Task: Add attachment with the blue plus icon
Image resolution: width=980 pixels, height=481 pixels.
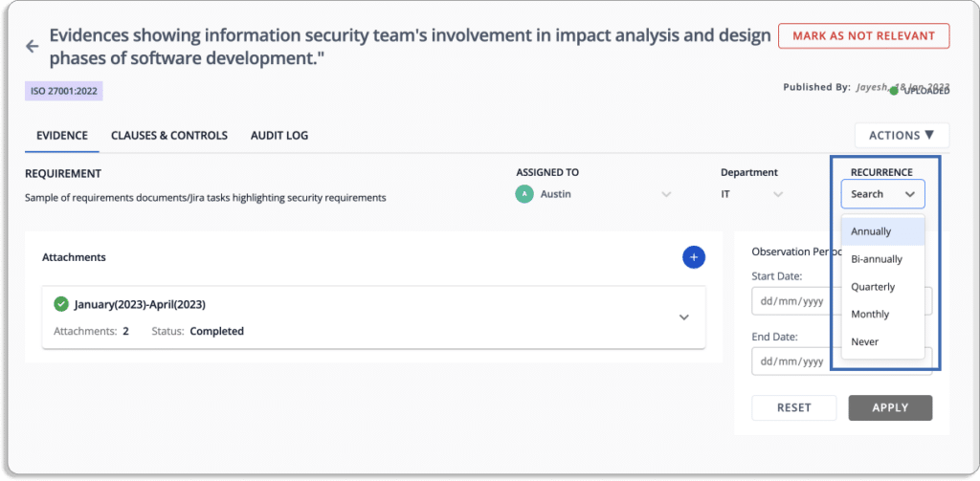Action: (694, 257)
